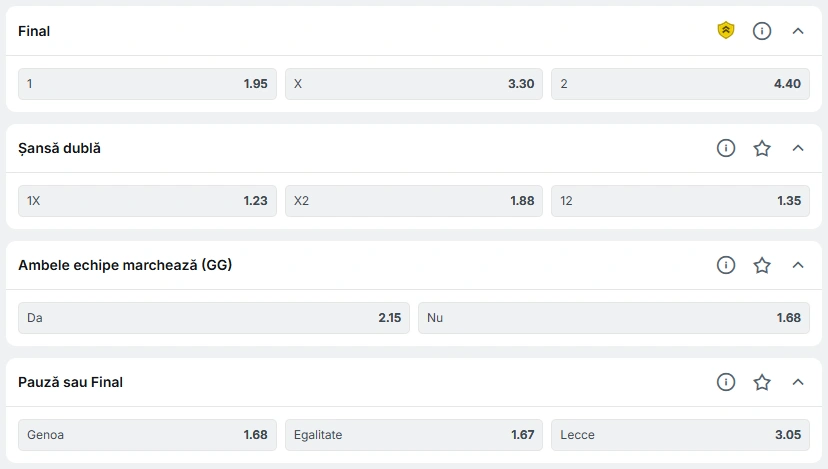Viewport: 828px width, 469px height.
Task: Favorite the Șansă dublă market with star
Action: pyautogui.click(x=761, y=148)
